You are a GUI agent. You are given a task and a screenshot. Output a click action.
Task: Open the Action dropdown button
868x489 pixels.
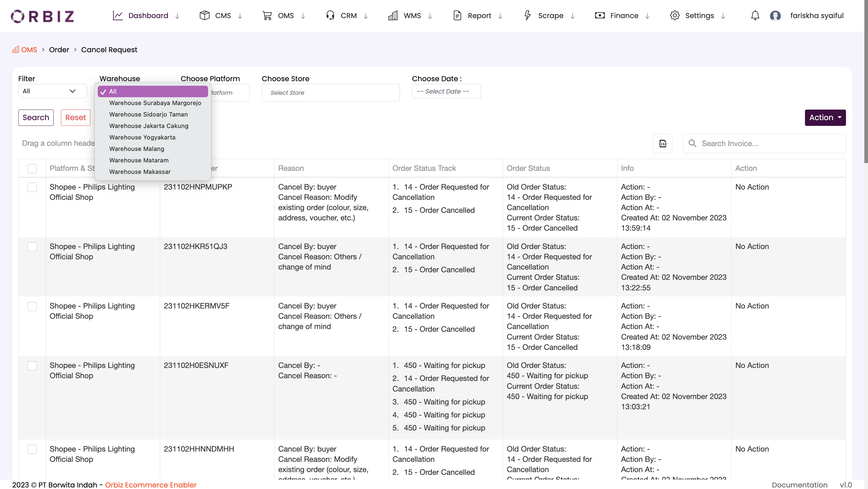coord(825,117)
